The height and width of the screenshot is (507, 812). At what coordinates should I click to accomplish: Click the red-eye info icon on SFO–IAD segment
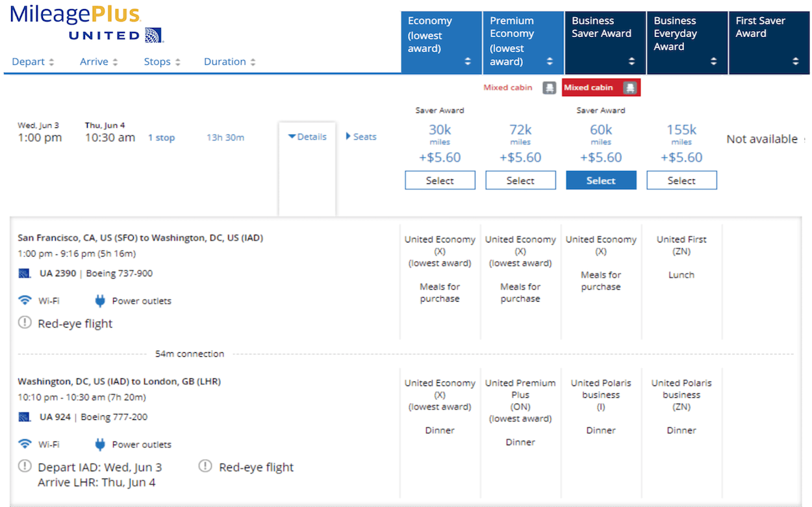tap(25, 322)
